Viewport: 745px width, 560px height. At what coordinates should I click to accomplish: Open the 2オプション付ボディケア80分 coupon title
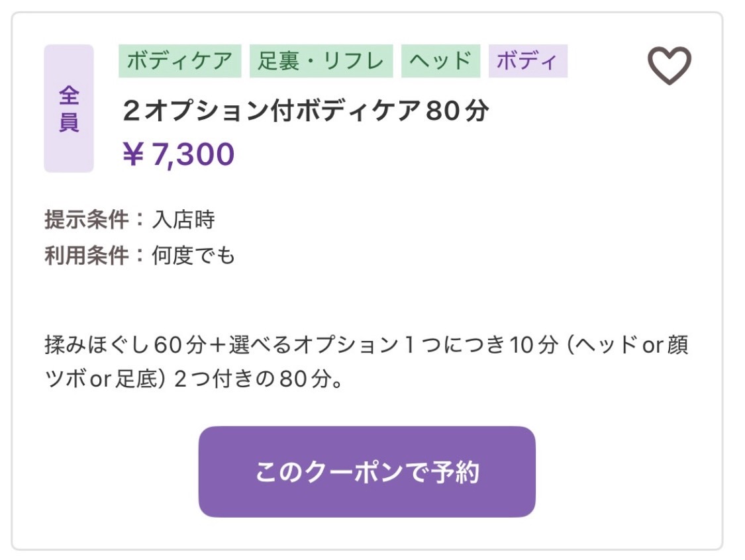pos(305,111)
